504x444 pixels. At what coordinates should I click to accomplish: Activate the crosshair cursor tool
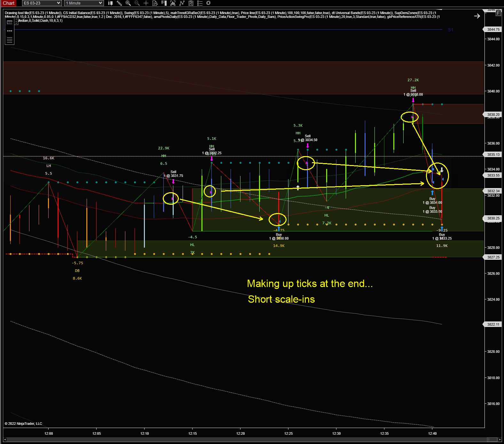point(146,3)
